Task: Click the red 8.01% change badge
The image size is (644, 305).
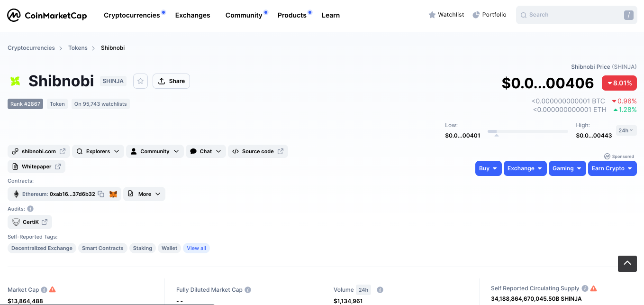Action: [619, 83]
